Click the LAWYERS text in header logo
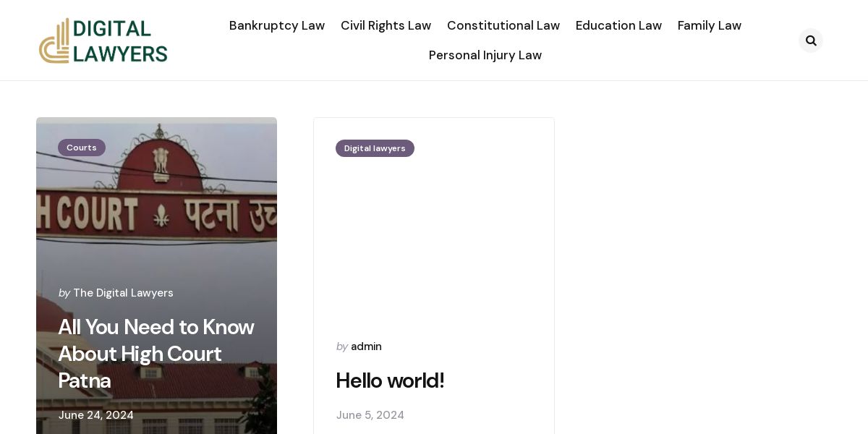The width and height of the screenshot is (868, 434). click(x=121, y=54)
